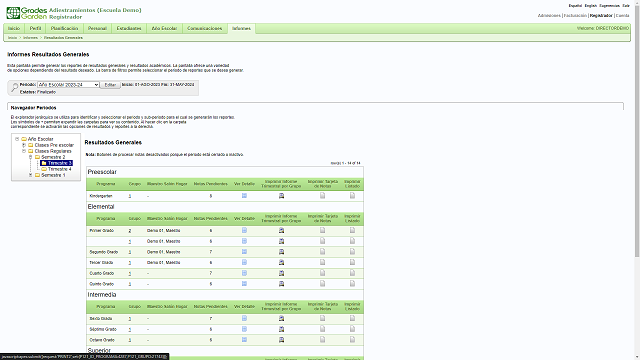
Task: Open group 1 link for Octavo Grado
Action: pos(130,340)
